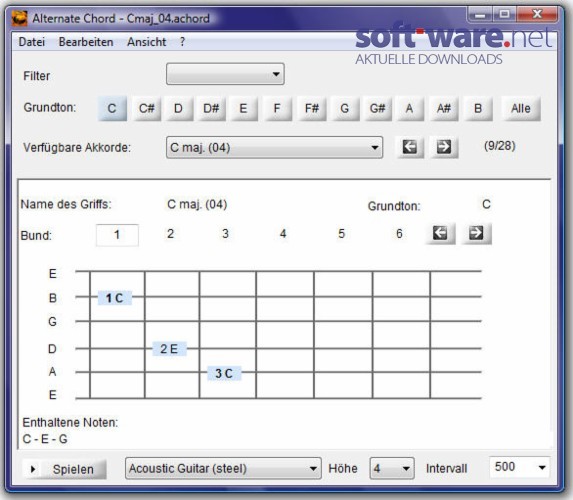Shift fret position left arrow
This screenshot has height=500, width=573.
coord(440,233)
